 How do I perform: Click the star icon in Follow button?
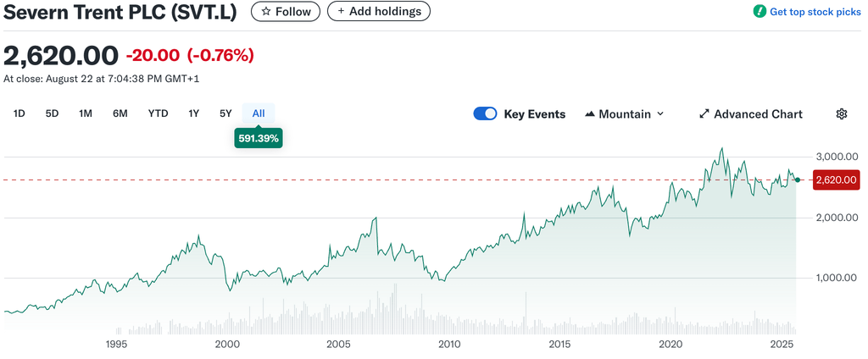266,12
